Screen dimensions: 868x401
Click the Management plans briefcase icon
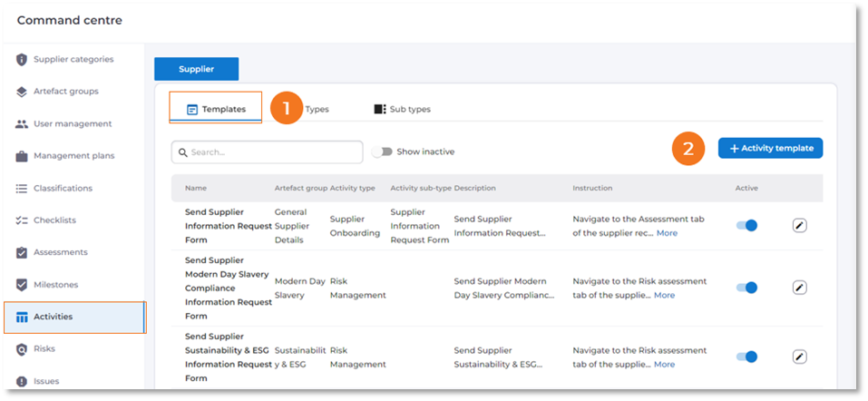[x=22, y=156]
